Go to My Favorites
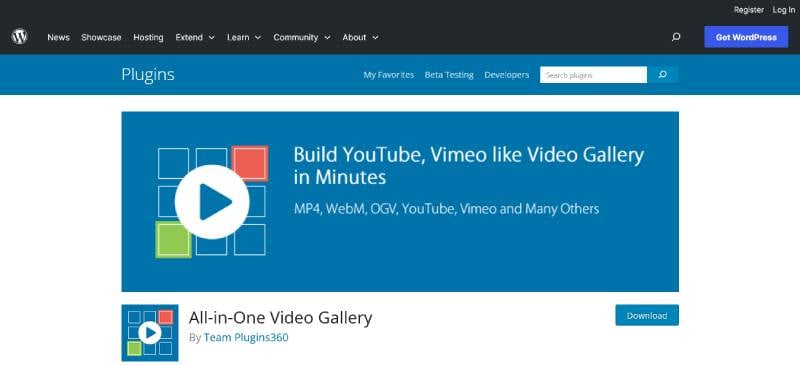 point(389,75)
